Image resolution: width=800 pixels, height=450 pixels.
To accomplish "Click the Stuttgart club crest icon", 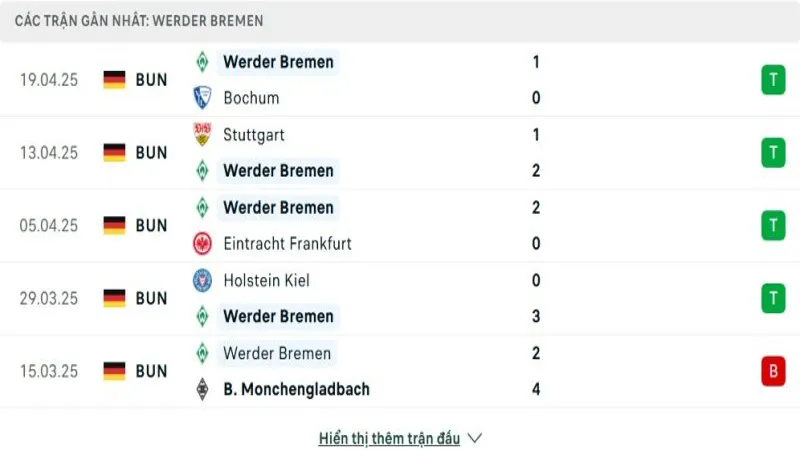I will click(x=202, y=134).
